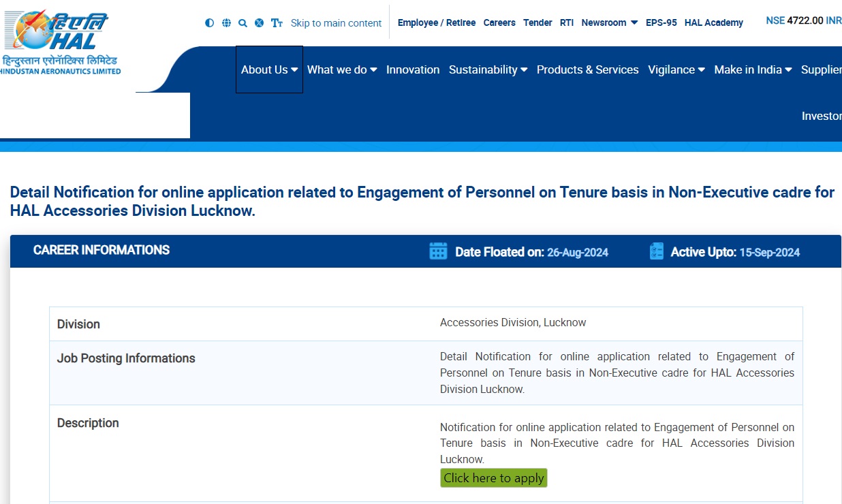Click the date 15-Sep-2024

tap(770, 252)
